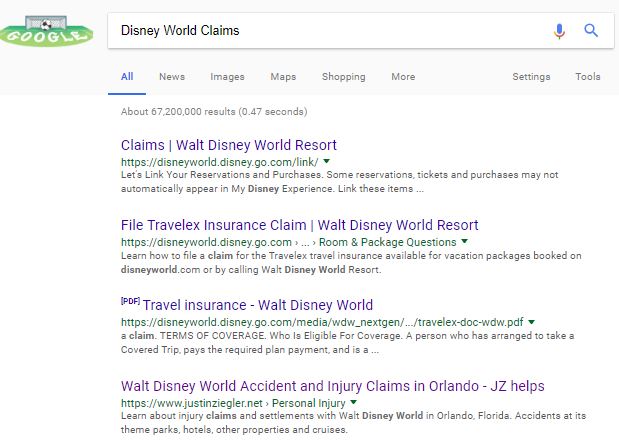Open the search Tools options
619x445 pixels.
point(588,77)
